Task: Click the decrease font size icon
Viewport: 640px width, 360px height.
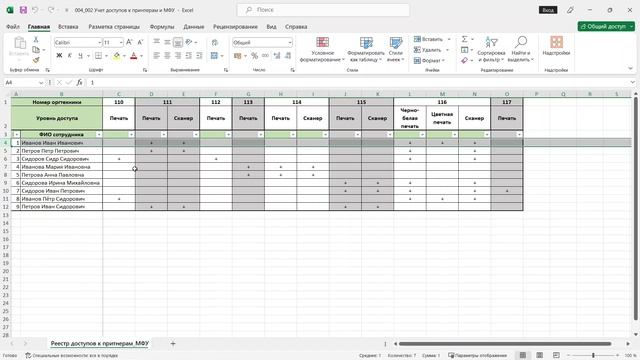Action: 140,42
